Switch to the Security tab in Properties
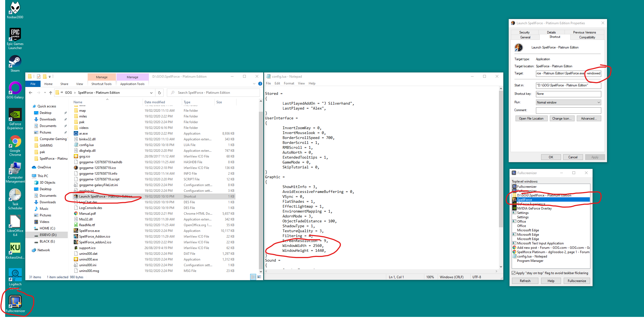Viewport: 644px width, 318px height. coord(524,32)
